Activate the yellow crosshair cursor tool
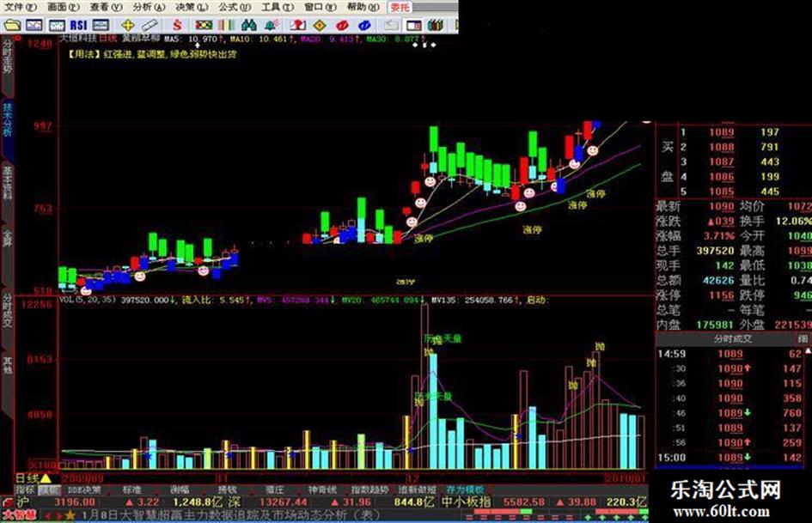 (127, 25)
